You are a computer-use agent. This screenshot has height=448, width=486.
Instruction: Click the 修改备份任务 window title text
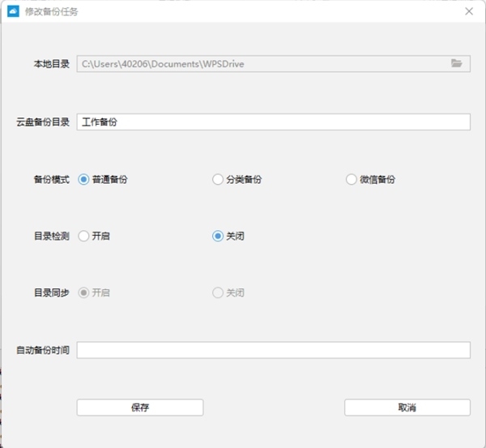click(52, 12)
